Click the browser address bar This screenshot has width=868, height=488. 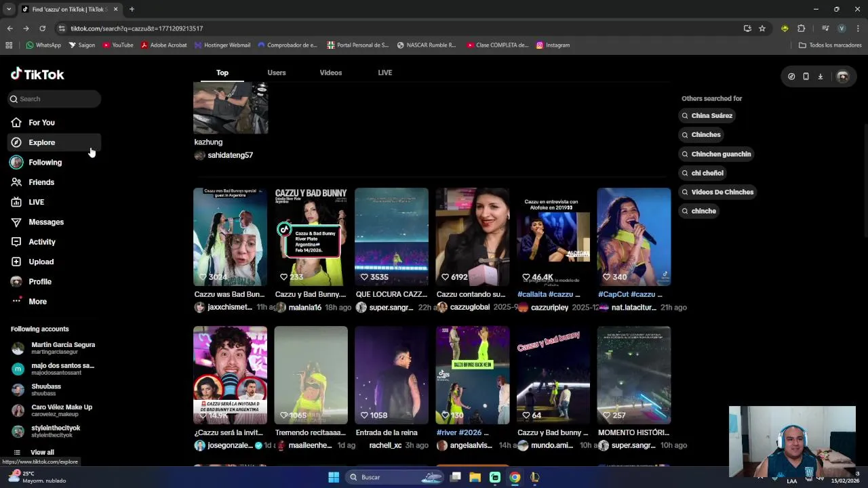tap(400, 28)
